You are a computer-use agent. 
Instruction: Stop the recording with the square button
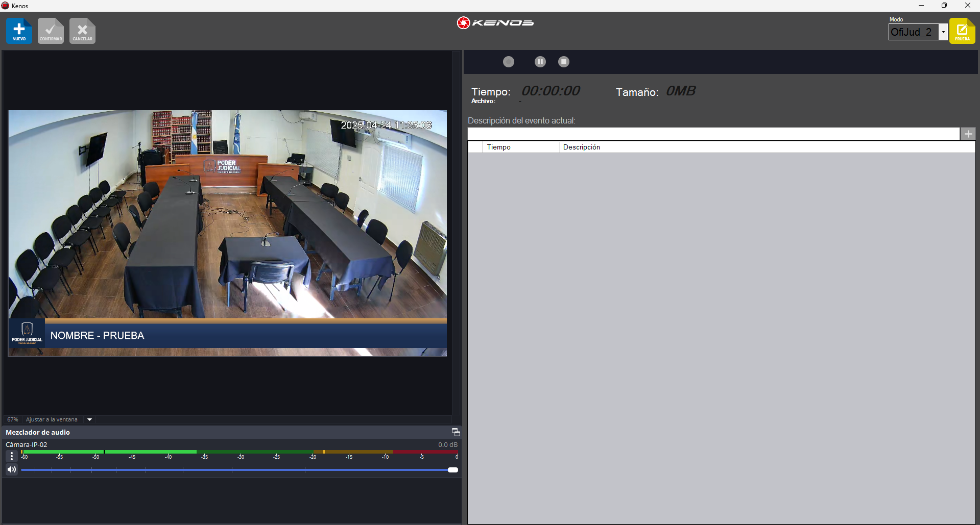point(563,62)
